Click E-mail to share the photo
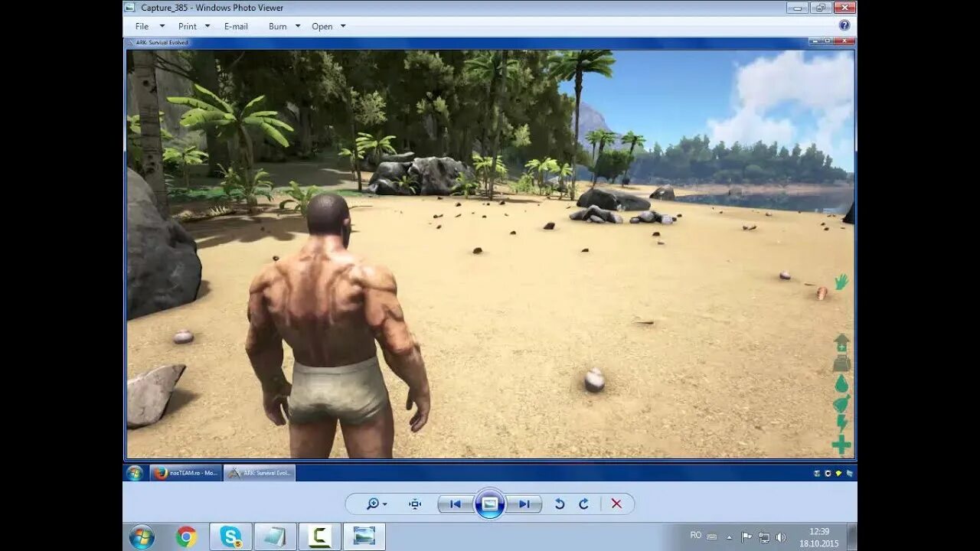The width and height of the screenshot is (980, 551). pos(235,25)
